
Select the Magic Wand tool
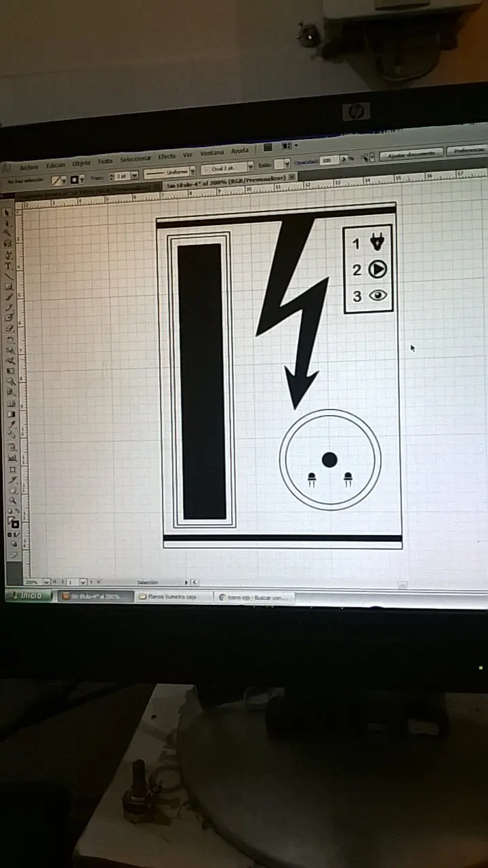pos(9,233)
